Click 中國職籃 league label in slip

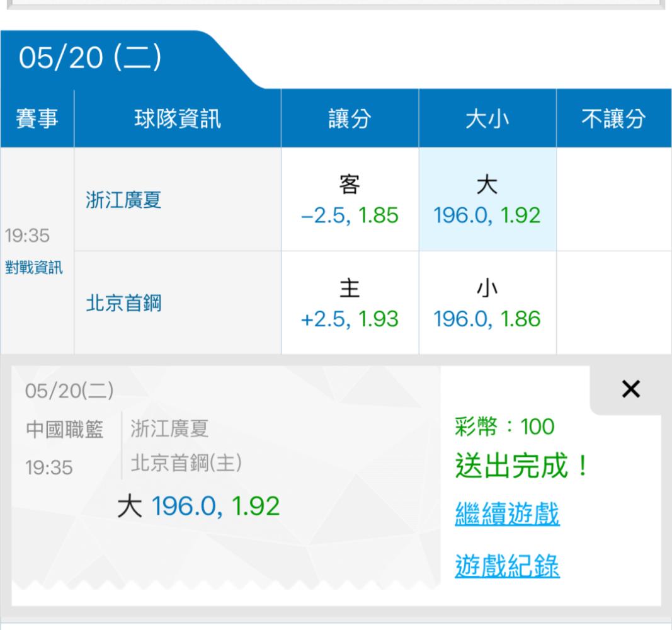64,430
